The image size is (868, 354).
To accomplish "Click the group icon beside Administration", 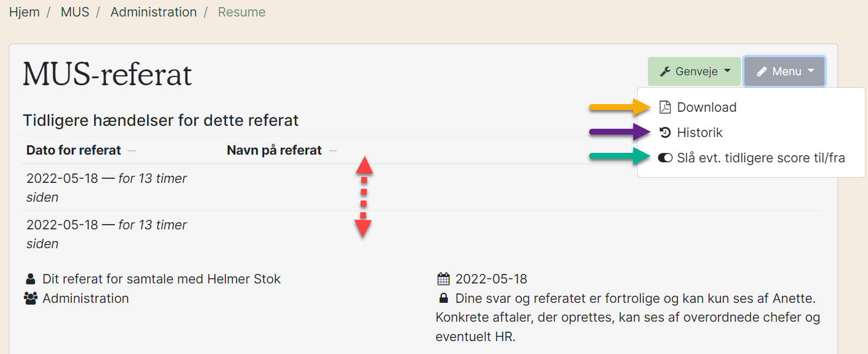I will click(31, 298).
